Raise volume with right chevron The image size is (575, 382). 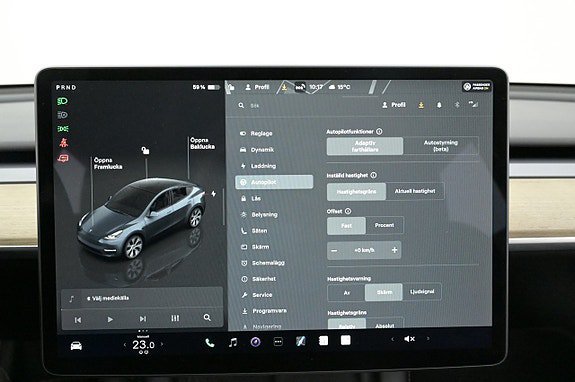coord(428,339)
